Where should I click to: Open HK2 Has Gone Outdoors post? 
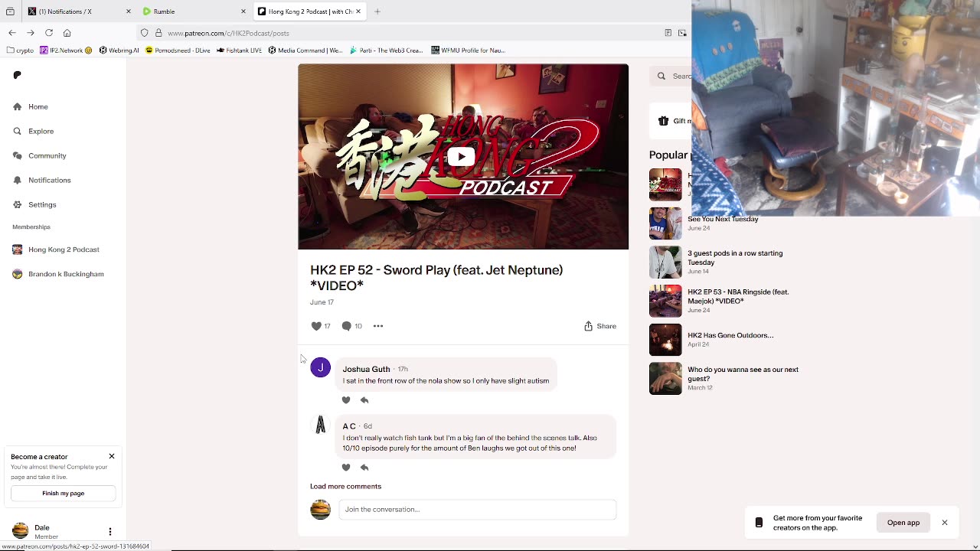(x=730, y=335)
